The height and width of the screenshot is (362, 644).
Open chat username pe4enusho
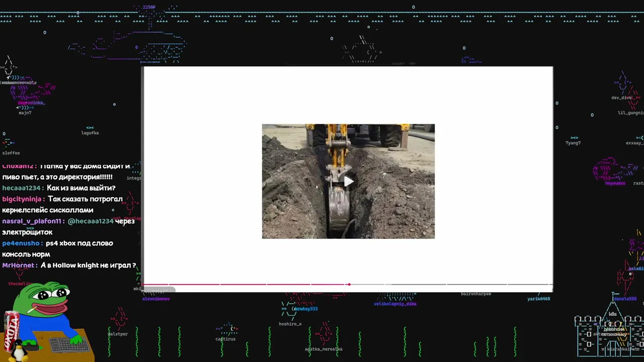pos(20,243)
